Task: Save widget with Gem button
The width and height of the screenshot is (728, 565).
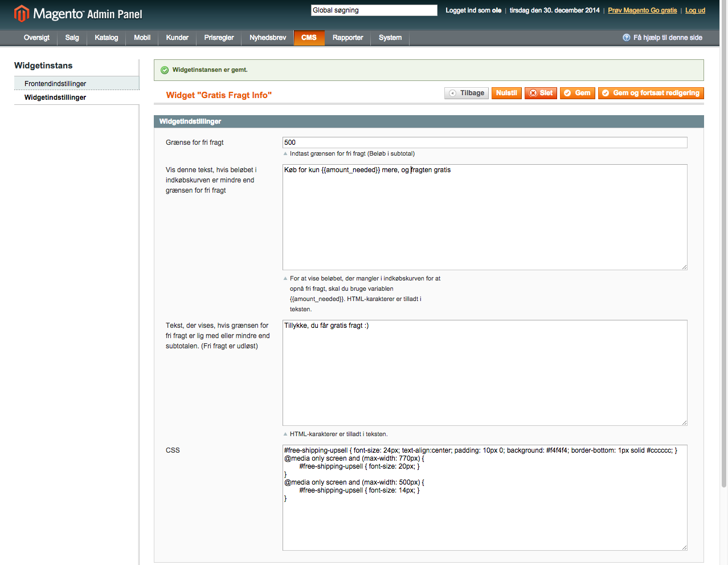Action: click(577, 94)
